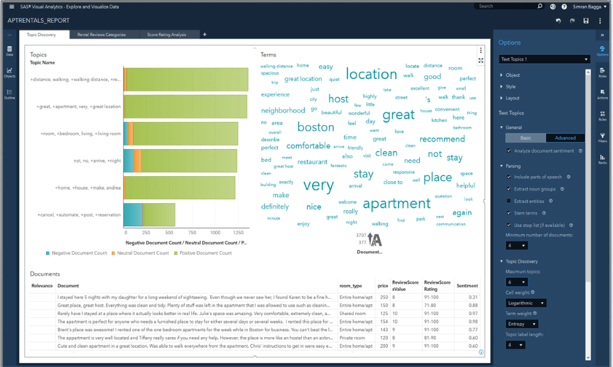The height and width of the screenshot is (367, 613).
Task: Click the word 'location' in word cloud
Action: [371, 74]
